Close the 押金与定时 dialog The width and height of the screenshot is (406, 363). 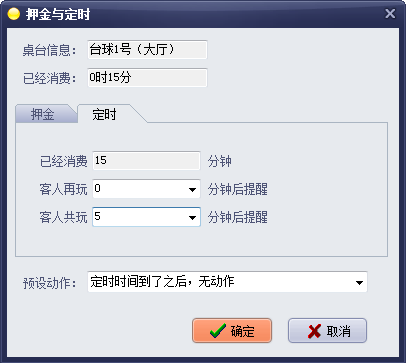coord(390,14)
